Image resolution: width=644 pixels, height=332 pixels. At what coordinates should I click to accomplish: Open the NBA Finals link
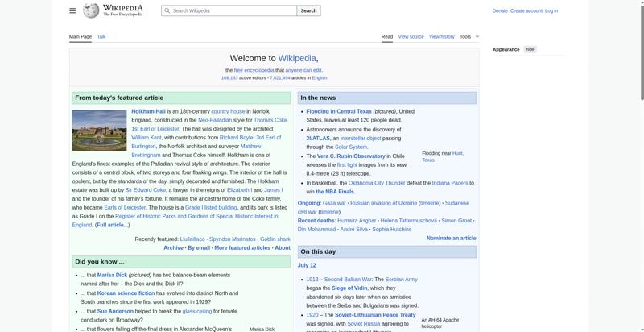pyautogui.click(x=335, y=192)
